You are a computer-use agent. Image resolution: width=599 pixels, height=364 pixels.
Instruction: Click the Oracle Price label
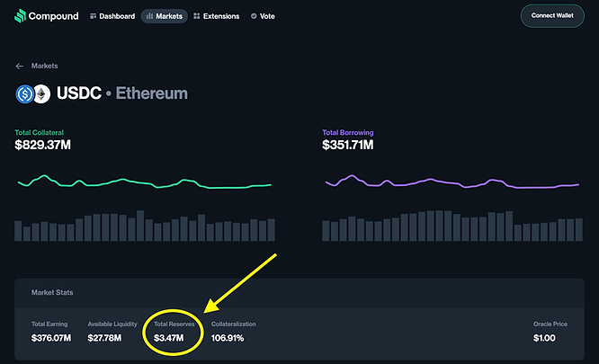tap(550, 324)
